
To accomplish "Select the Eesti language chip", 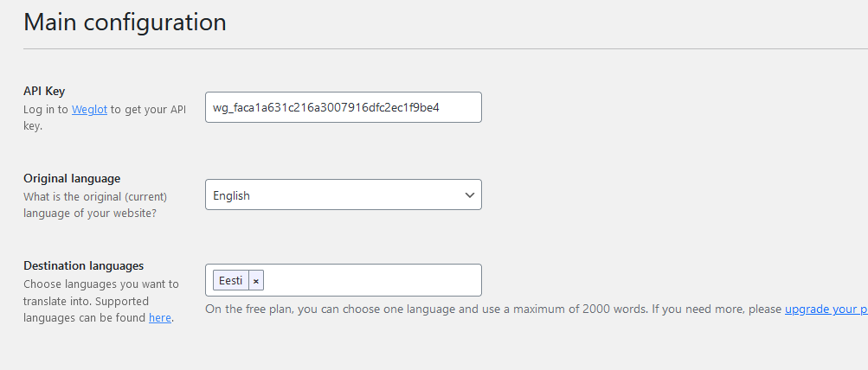I will (231, 280).
